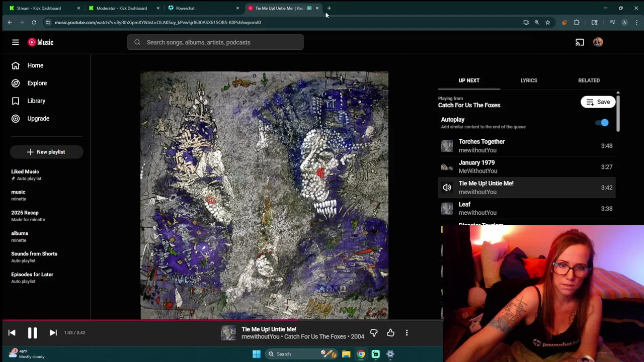This screenshot has height=362, width=644.
Task: Toggle the Autoplay switch
Action: point(602,123)
